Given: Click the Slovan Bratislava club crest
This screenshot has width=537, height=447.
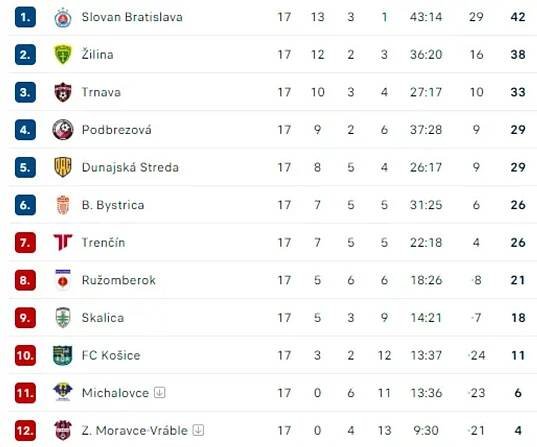Looking at the screenshot, I should [x=63, y=17].
